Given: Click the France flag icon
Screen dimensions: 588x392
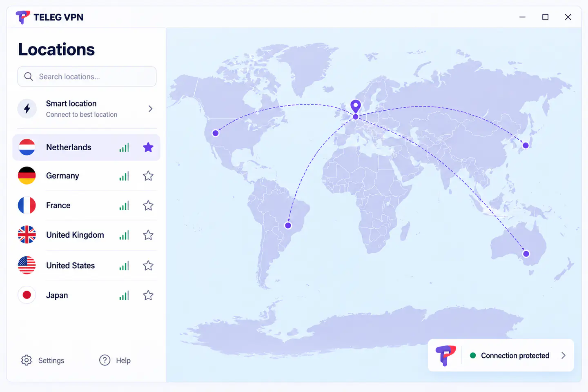Looking at the screenshot, I should 27,205.
